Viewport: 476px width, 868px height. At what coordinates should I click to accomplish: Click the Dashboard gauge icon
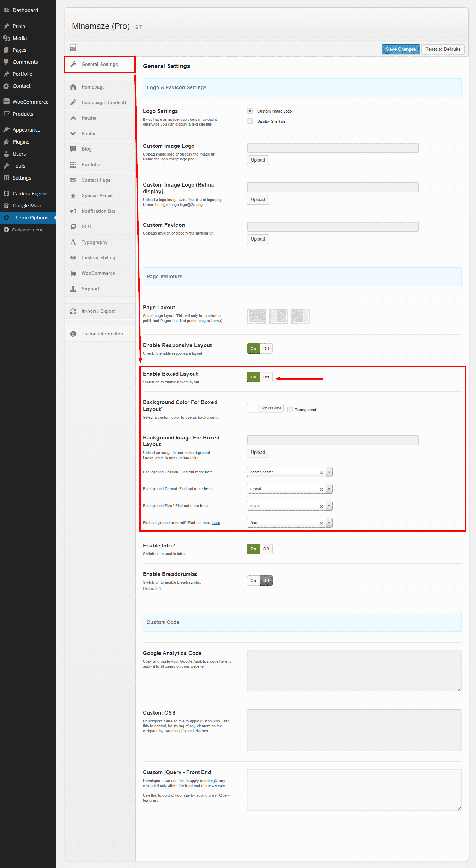[x=6, y=10]
